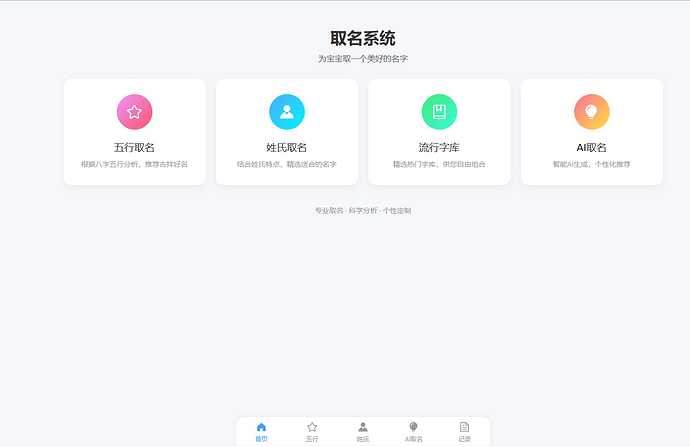Click the description 结合姓氏特点，精选适合的名字

(287, 164)
